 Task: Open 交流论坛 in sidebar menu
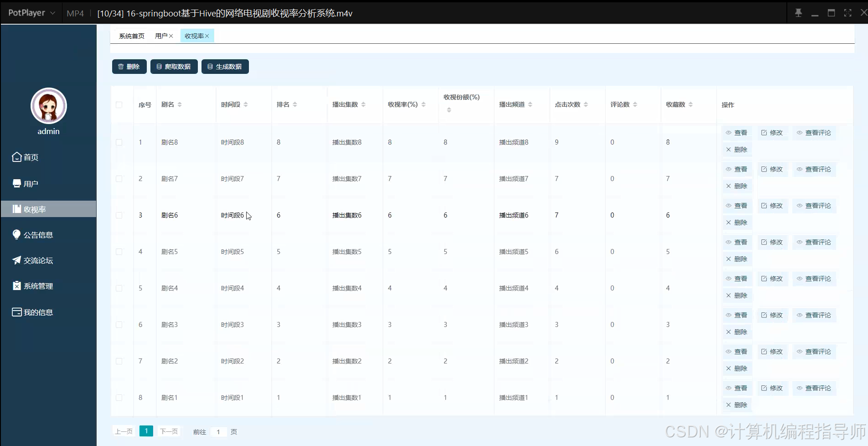pyautogui.click(x=38, y=260)
